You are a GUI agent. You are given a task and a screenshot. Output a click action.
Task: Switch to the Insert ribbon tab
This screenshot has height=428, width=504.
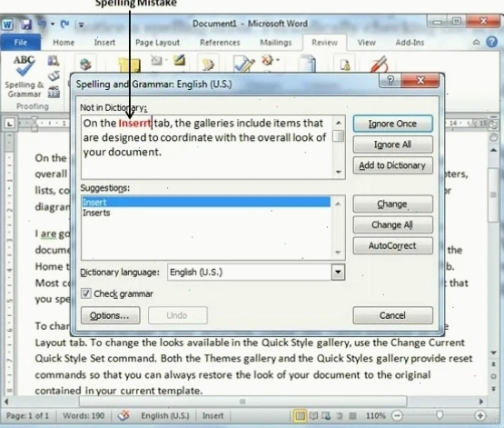tap(104, 43)
